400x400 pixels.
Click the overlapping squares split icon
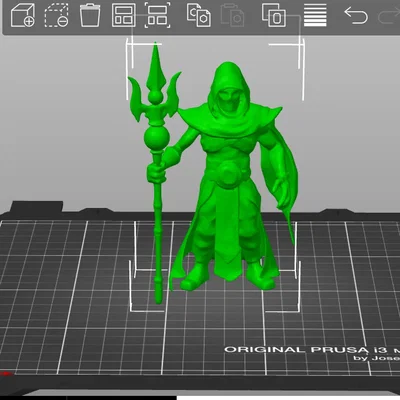(x=274, y=15)
